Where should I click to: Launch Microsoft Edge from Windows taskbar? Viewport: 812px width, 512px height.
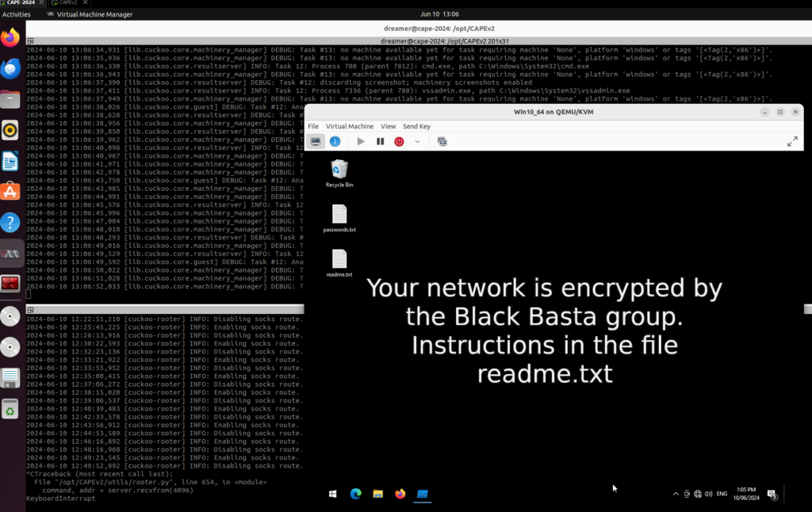click(356, 494)
